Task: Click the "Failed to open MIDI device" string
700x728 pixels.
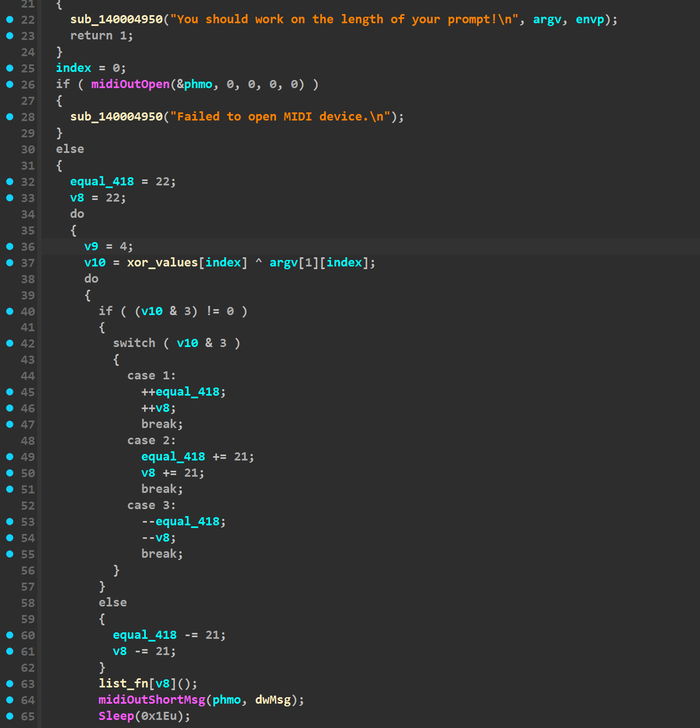Action: pos(280,117)
